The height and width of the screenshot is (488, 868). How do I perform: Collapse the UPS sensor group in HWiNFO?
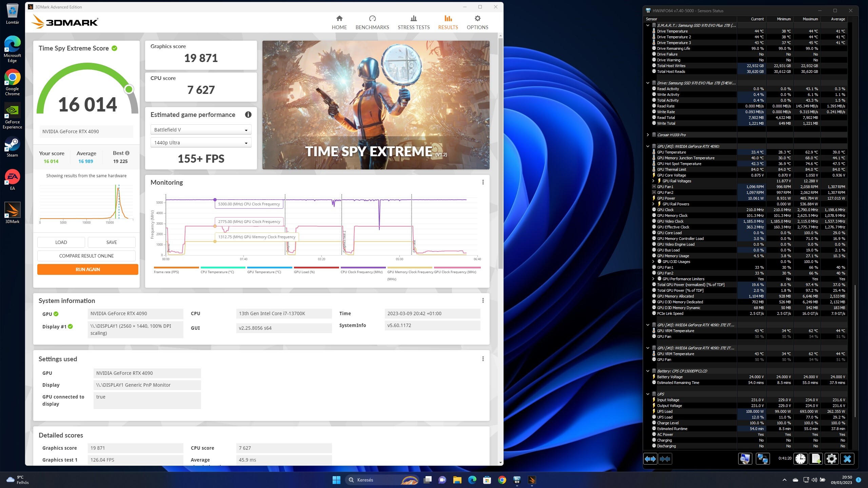click(x=648, y=394)
